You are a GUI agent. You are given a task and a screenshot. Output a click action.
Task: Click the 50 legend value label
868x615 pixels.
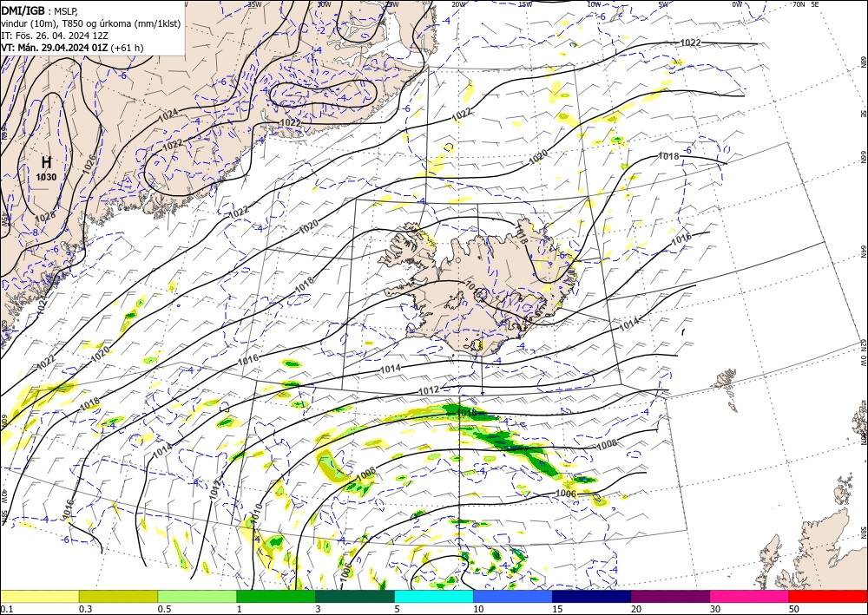pyautogui.click(x=794, y=609)
